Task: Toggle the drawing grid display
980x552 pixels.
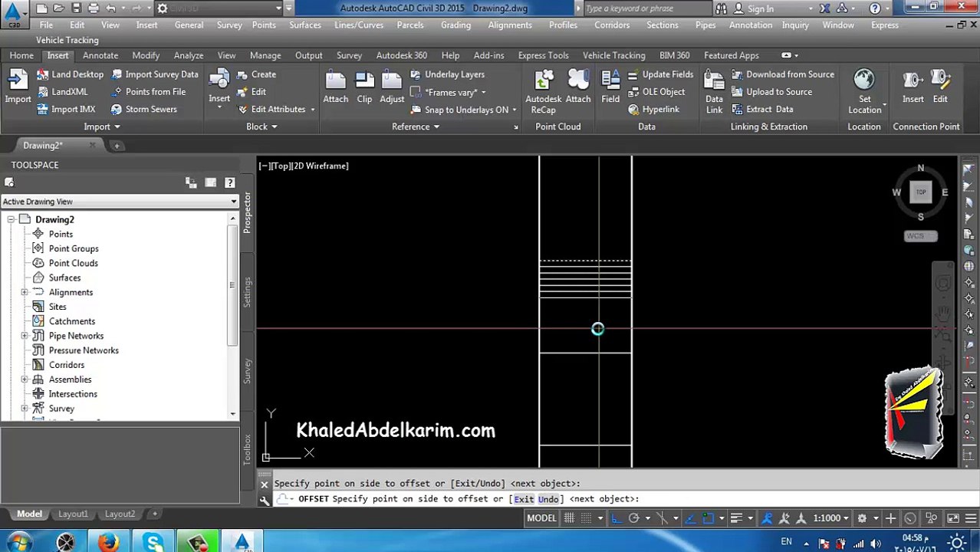Action: 569,518
